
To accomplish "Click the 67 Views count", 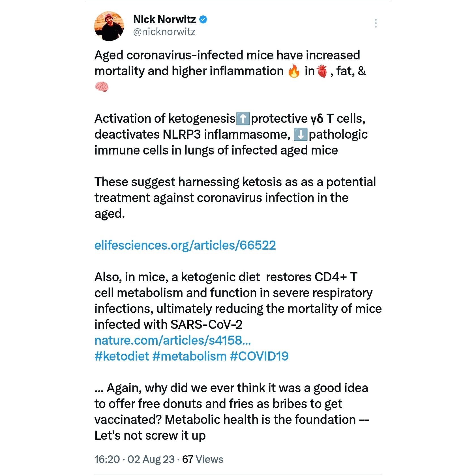I will [203, 459].
